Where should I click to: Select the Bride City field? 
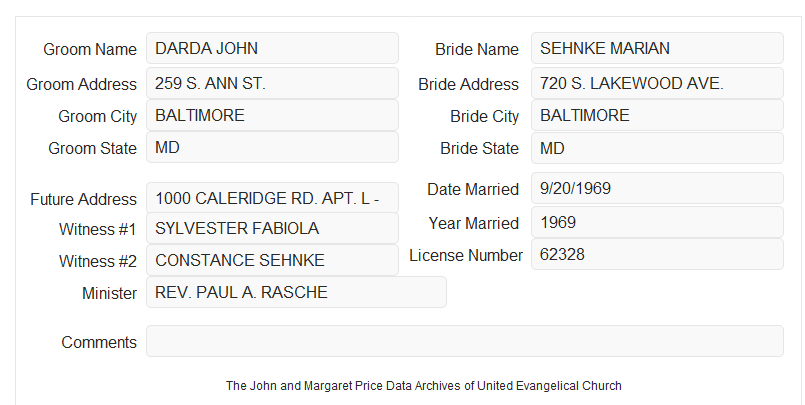pyautogui.click(x=657, y=115)
